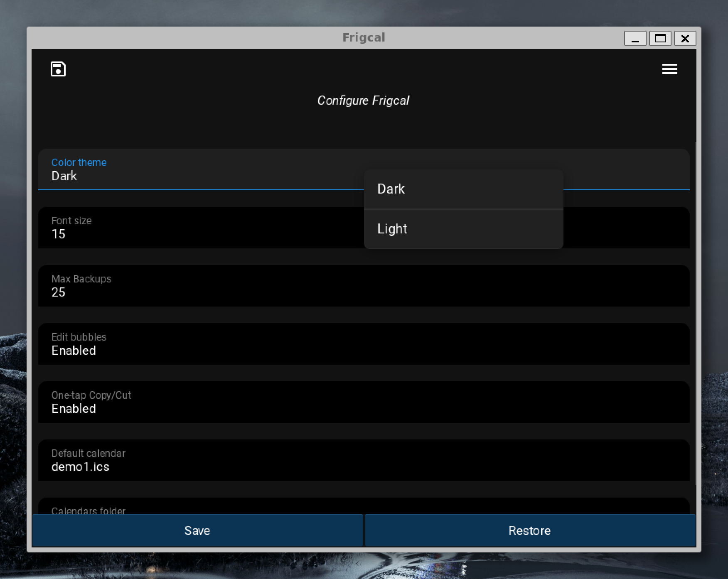Image resolution: width=728 pixels, height=579 pixels.
Task: Click the Save button
Action: click(x=197, y=530)
